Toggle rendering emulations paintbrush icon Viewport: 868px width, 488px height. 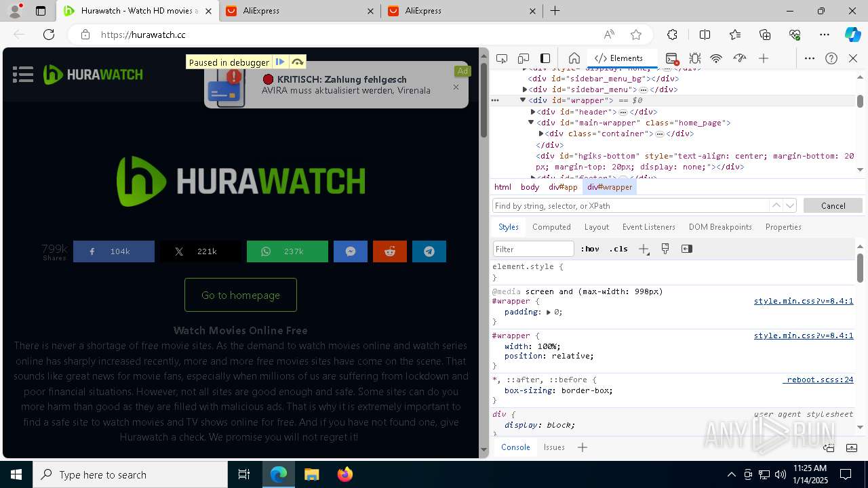(x=665, y=249)
